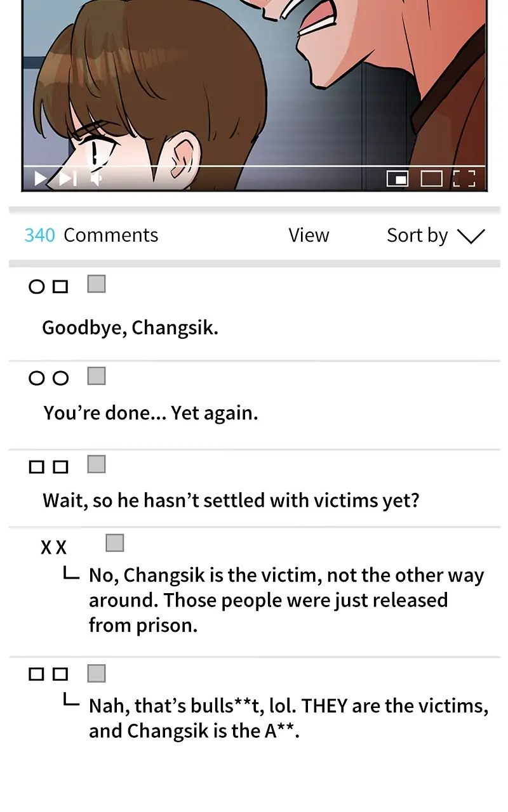Click the video progress bar
Viewport: 508px width, 812px height.
[x=254, y=166]
